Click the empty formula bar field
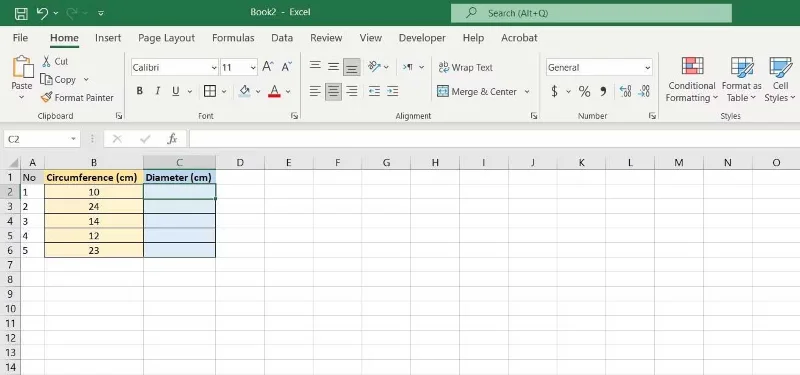Viewport: 800px width, 375px height. click(x=494, y=139)
